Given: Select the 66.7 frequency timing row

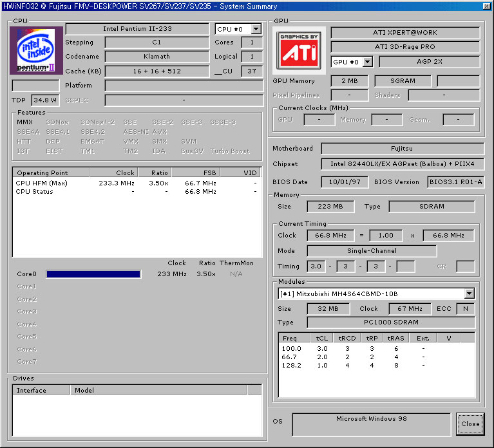Looking at the screenshot, I should point(377,357).
